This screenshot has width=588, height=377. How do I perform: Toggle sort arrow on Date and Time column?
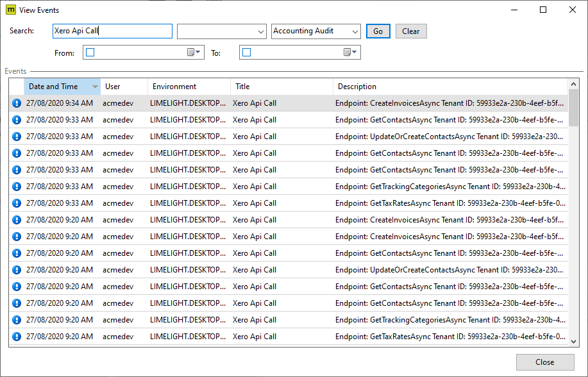point(96,87)
